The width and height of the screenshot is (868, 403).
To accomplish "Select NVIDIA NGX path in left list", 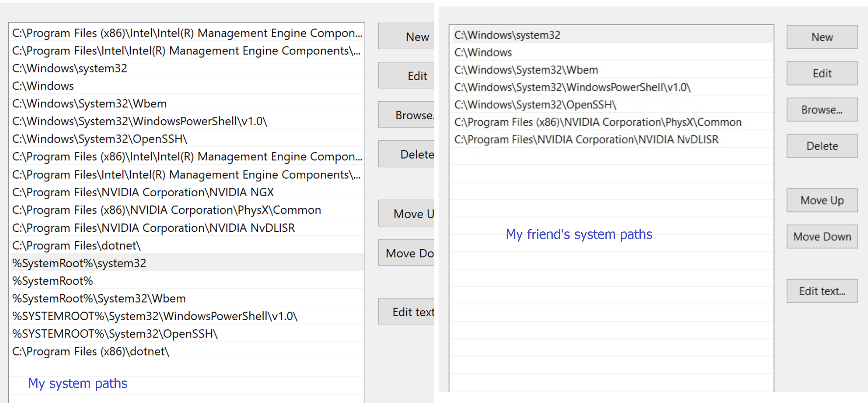I will pyautogui.click(x=143, y=192).
